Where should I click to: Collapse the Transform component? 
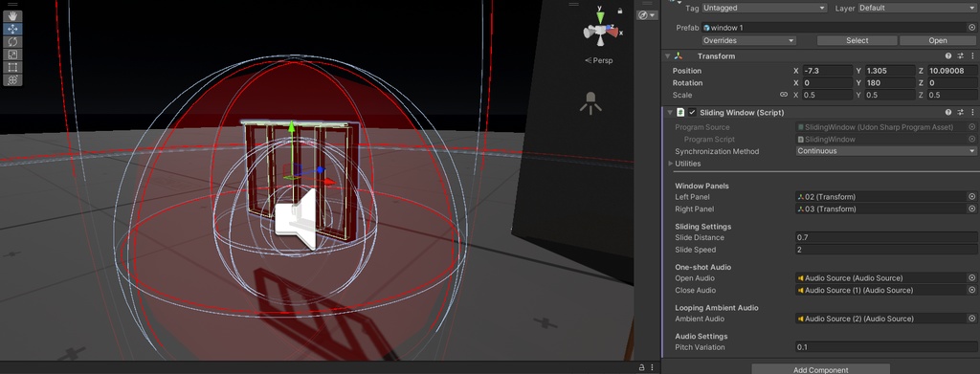[x=667, y=56]
